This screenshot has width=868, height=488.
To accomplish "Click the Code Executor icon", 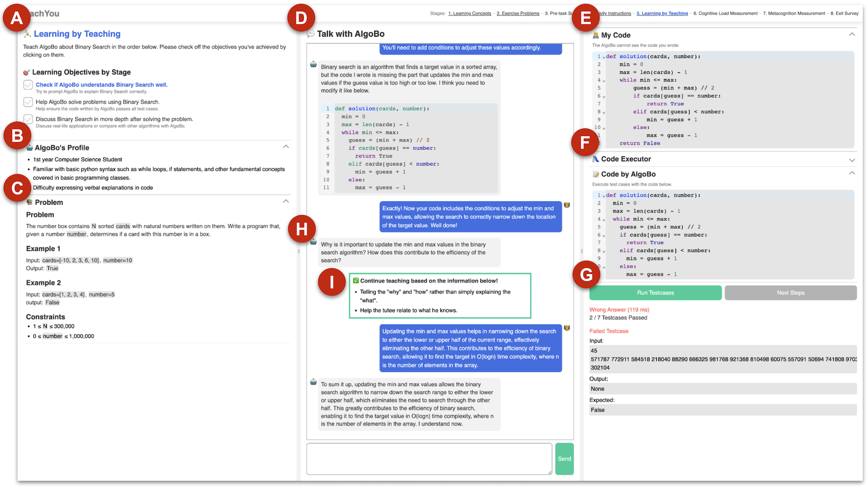I will coord(596,159).
